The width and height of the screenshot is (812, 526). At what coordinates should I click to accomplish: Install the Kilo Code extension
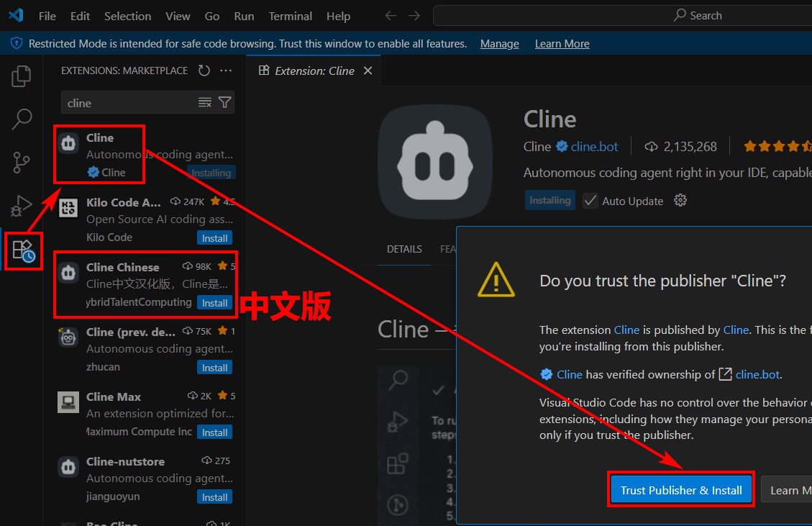[214, 238]
